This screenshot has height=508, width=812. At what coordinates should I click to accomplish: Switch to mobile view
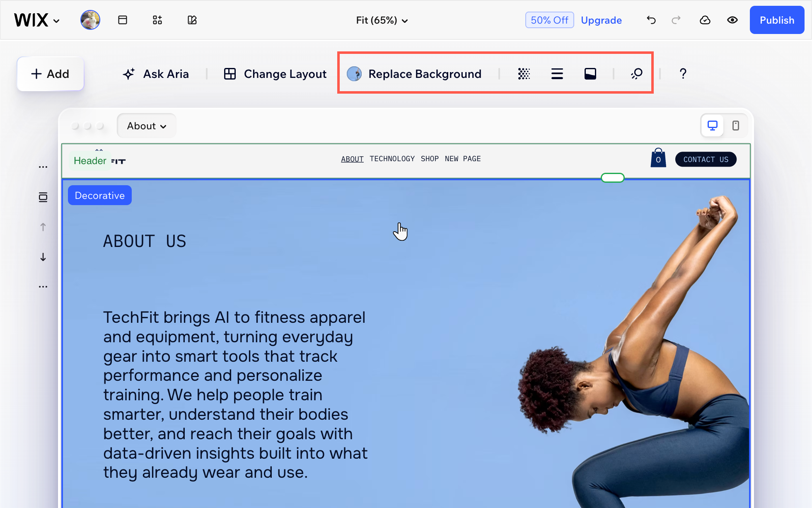736,126
